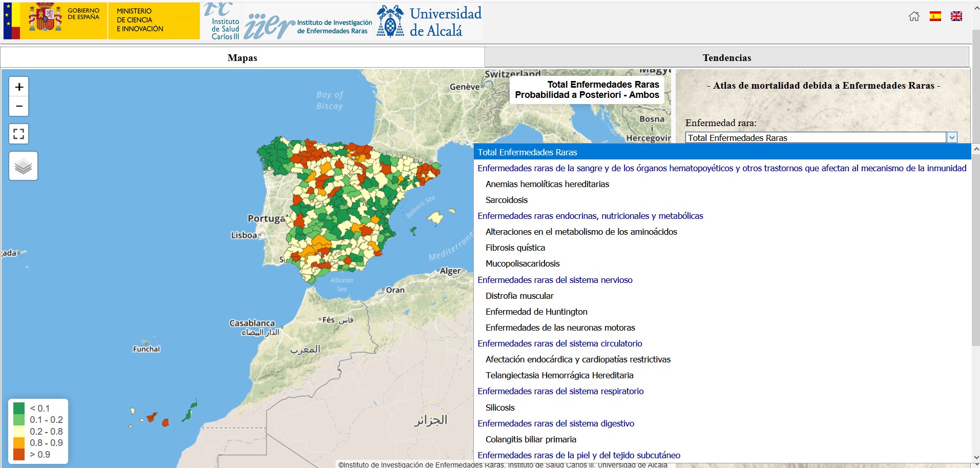The height and width of the screenshot is (468, 980).
Task: Click the Casablanca label on the map
Action: click(252, 323)
